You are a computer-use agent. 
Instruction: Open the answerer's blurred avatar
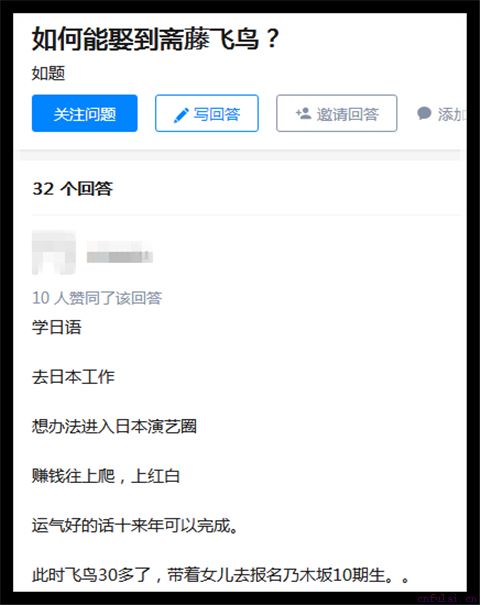coord(54,252)
